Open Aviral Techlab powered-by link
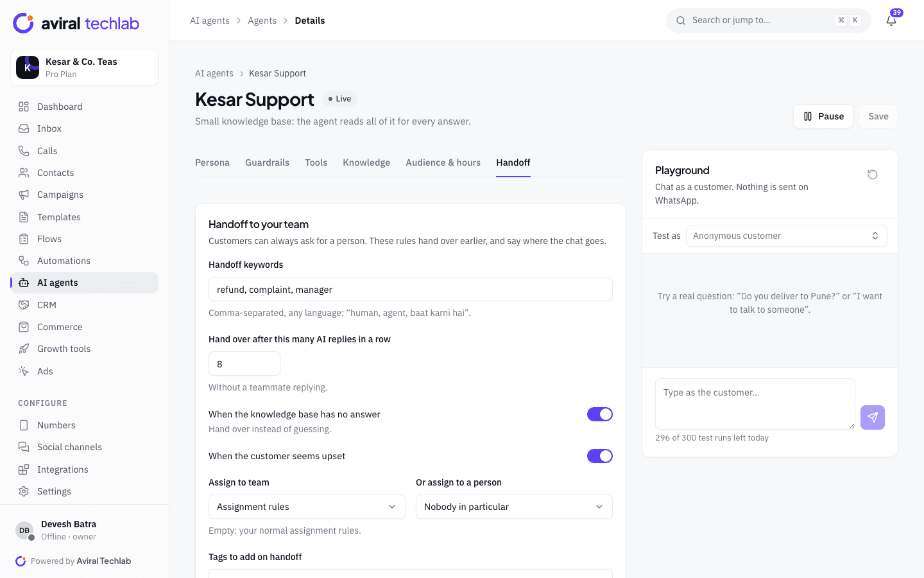 104,561
